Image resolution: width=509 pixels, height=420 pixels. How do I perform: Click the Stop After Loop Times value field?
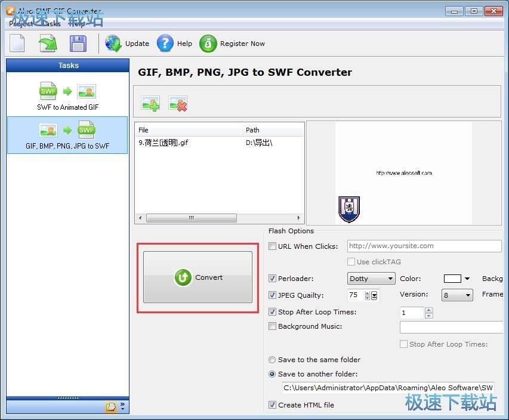click(x=412, y=313)
